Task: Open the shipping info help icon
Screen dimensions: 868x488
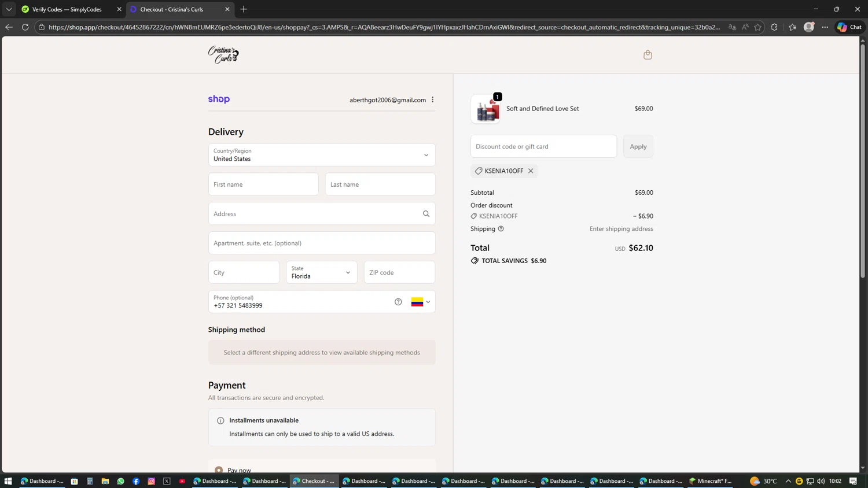Action: click(501, 229)
